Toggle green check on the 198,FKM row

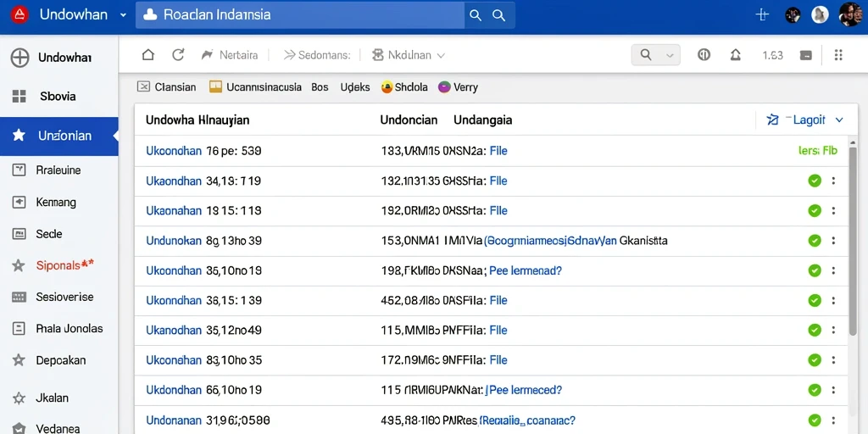(815, 270)
